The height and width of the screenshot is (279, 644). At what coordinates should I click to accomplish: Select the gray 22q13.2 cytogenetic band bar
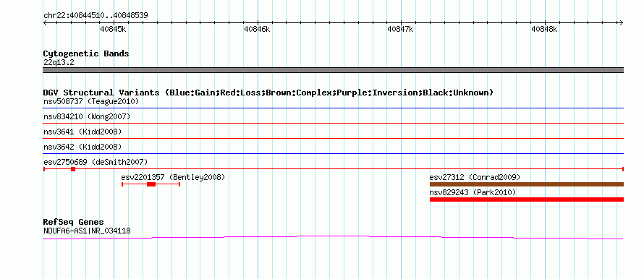pos(333,70)
